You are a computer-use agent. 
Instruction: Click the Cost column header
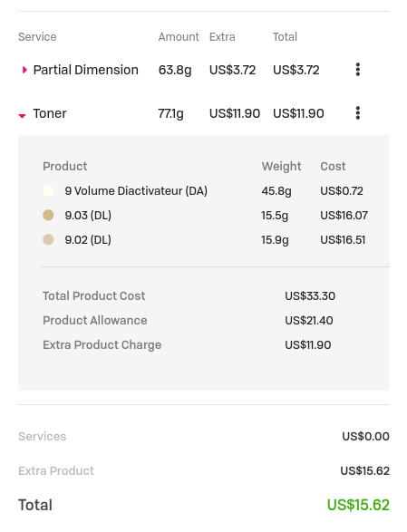click(333, 166)
